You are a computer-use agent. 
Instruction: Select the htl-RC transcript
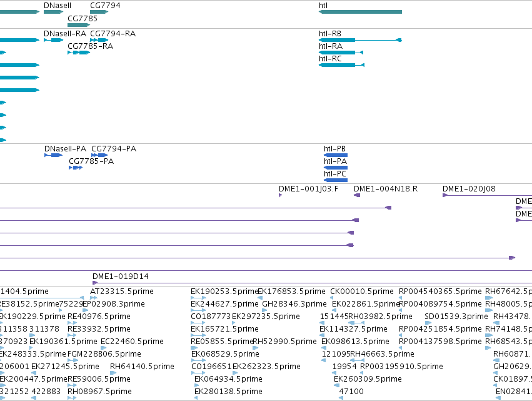342,65
